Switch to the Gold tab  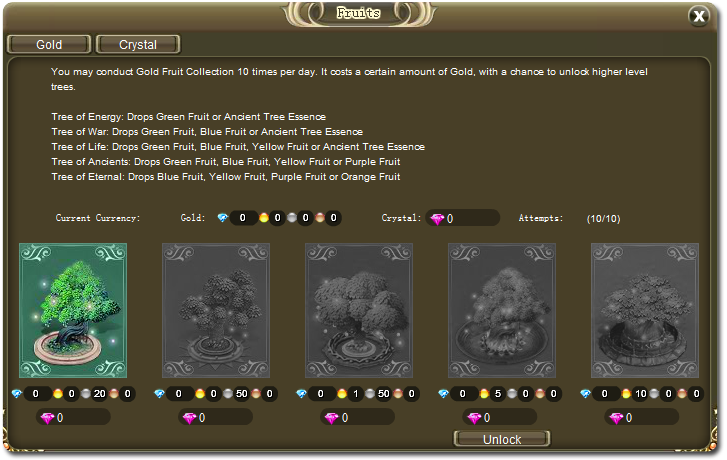[49, 44]
